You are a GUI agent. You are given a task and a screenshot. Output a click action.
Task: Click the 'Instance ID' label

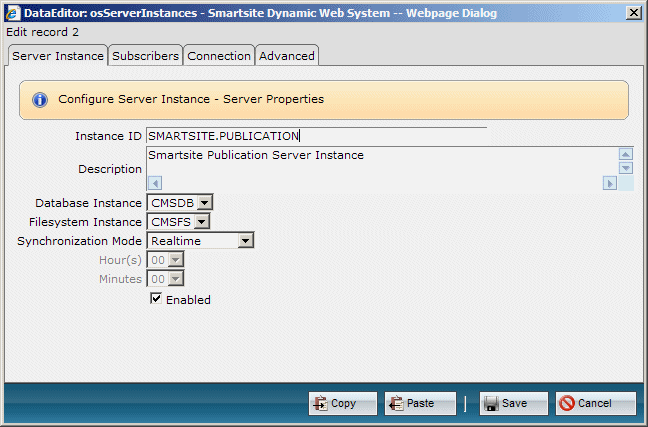click(108, 136)
